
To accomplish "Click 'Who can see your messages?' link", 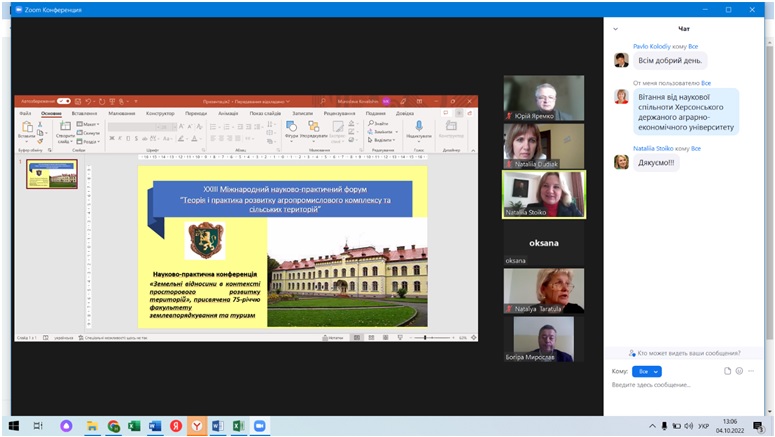I will click(x=688, y=353).
